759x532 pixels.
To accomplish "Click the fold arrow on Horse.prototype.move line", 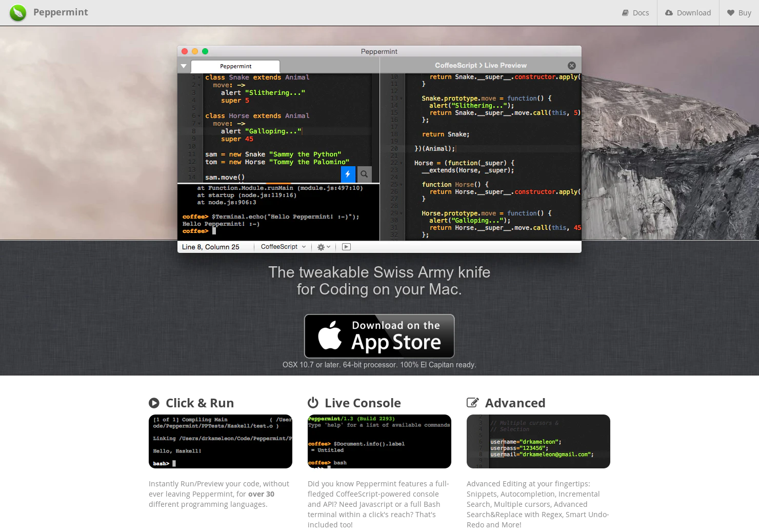I will click(401, 213).
